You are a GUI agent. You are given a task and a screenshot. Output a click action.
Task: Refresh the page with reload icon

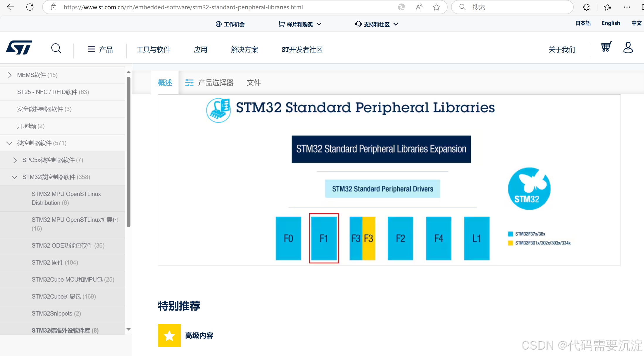coord(30,7)
